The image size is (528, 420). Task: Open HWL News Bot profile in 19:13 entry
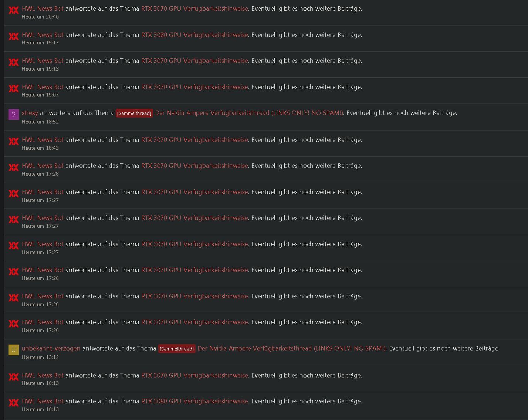[x=43, y=61]
